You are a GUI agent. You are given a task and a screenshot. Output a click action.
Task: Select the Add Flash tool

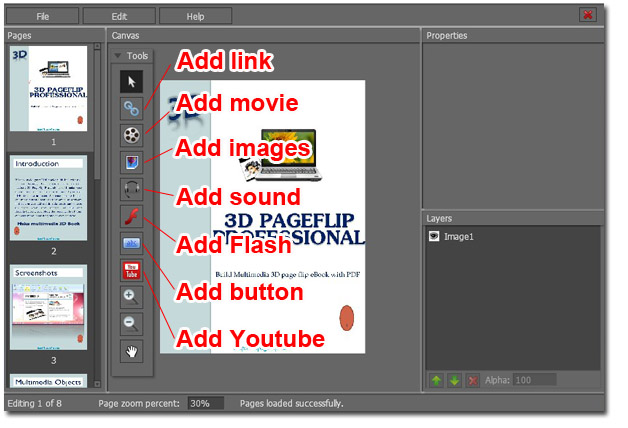[x=131, y=216]
